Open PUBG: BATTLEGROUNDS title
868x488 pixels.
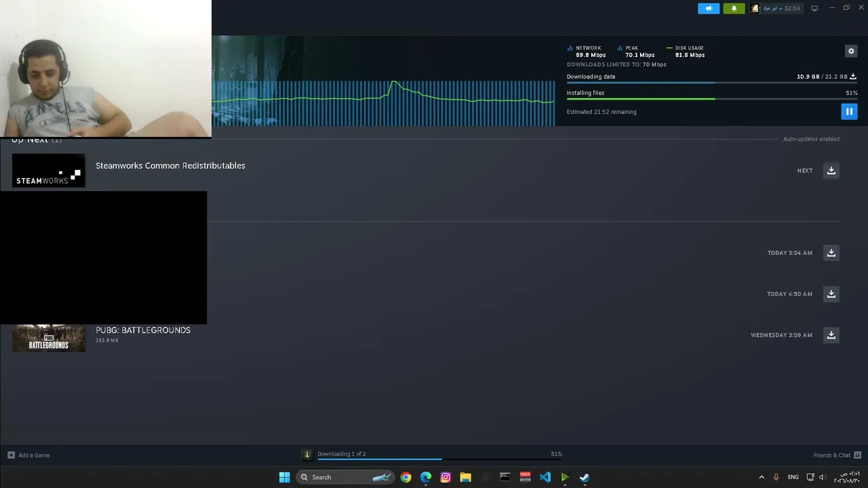point(143,330)
